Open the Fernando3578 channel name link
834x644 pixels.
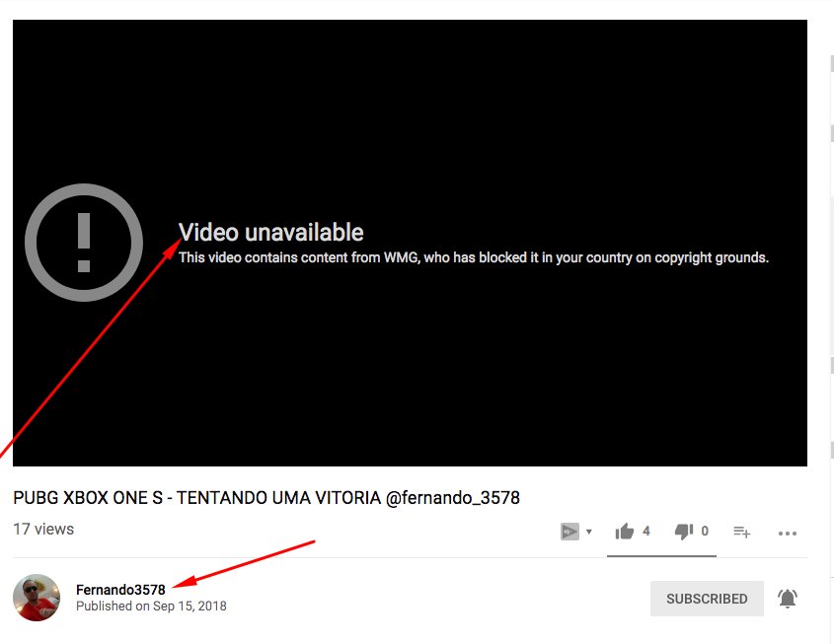(120, 590)
